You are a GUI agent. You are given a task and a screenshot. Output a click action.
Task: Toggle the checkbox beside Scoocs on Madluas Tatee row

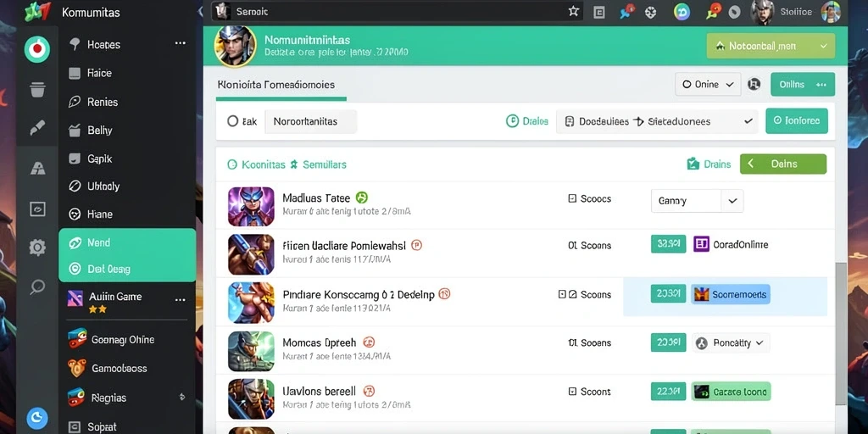click(572, 198)
